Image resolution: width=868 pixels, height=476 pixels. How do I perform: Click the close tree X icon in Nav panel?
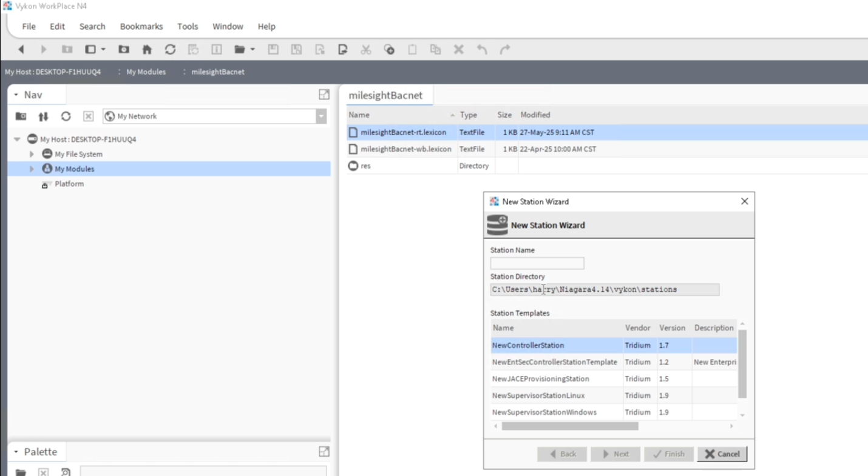click(x=88, y=116)
